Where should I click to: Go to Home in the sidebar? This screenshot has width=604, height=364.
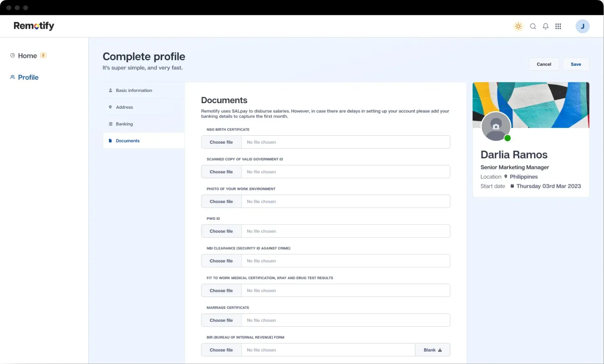(x=27, y=56)
